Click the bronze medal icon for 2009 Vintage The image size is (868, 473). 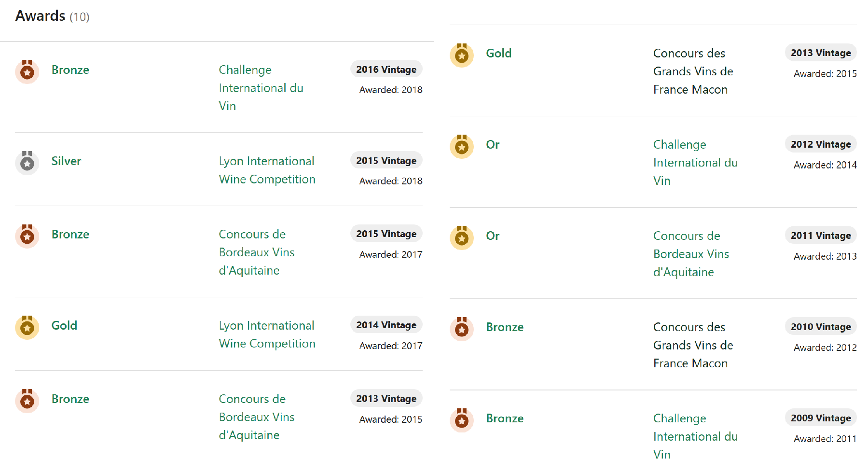462,420
